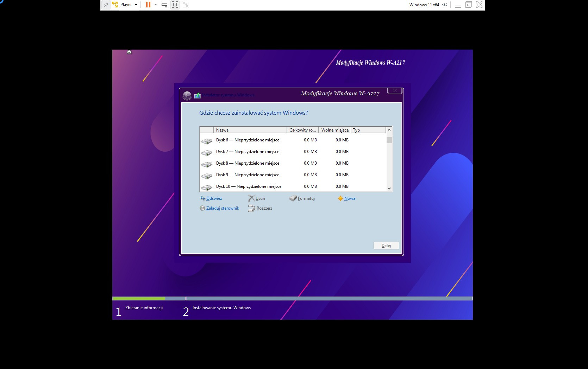Click the extend icon beside Rozszerz
Image resolution: width=588 pixels, height=369 pixels.
(x=251, y=209)
